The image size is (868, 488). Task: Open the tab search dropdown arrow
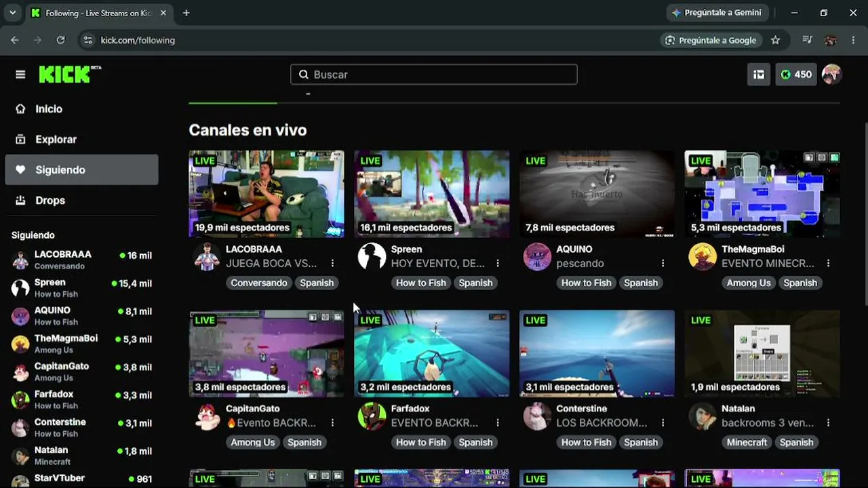(12, 13)
